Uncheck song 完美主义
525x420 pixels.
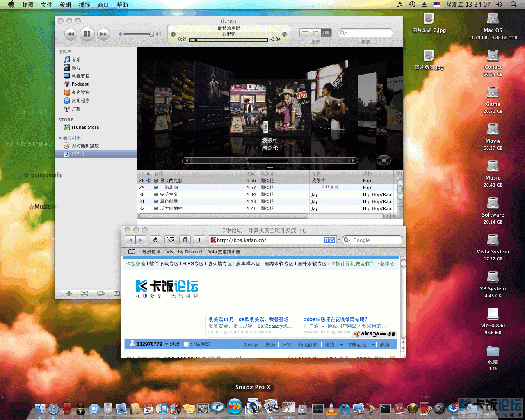click(x=156, y=194)
